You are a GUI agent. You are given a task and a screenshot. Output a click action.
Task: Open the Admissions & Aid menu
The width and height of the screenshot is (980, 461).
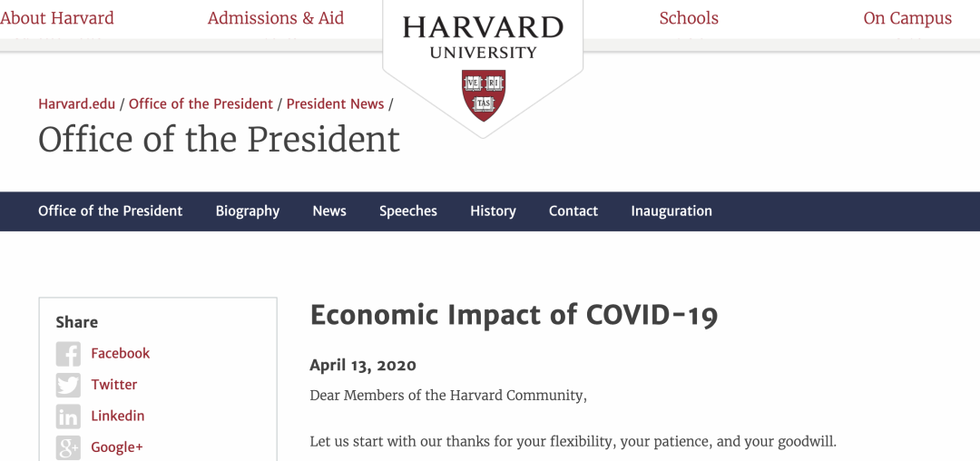tap(276, 18)
